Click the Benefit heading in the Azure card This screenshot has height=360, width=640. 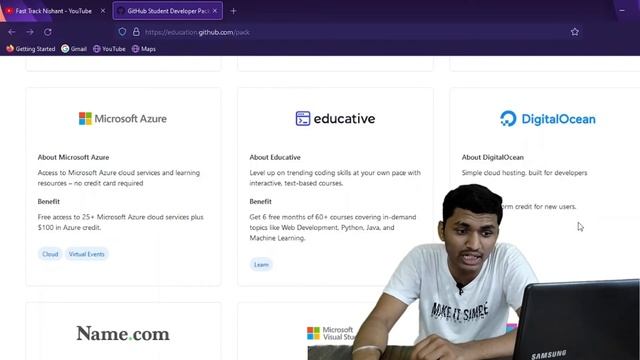(49, 202)
